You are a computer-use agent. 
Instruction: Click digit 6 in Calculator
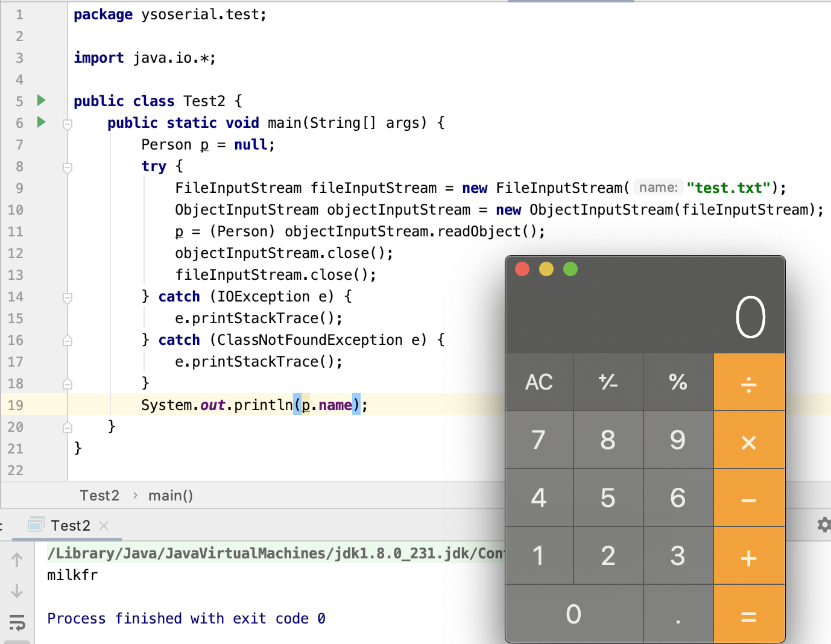678,498
